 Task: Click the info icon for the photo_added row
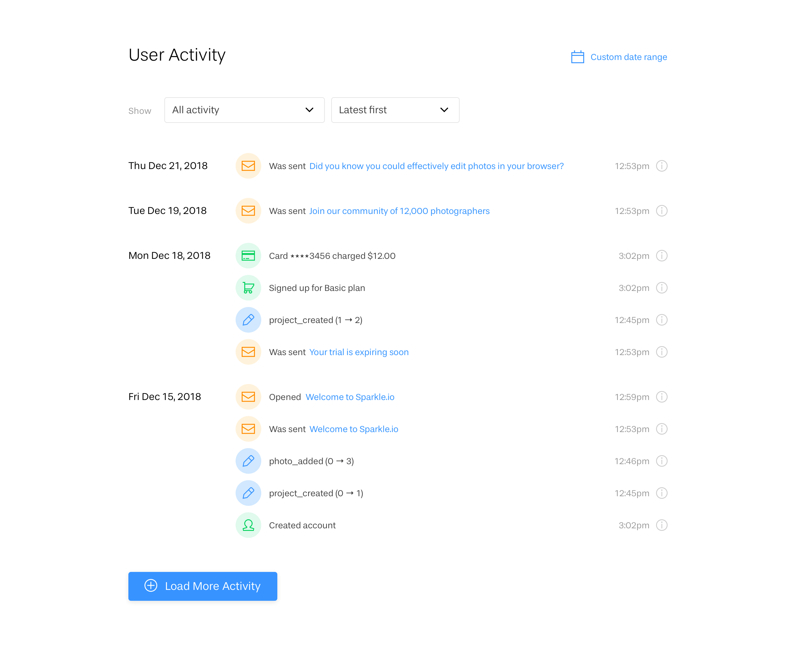point(662,461)
